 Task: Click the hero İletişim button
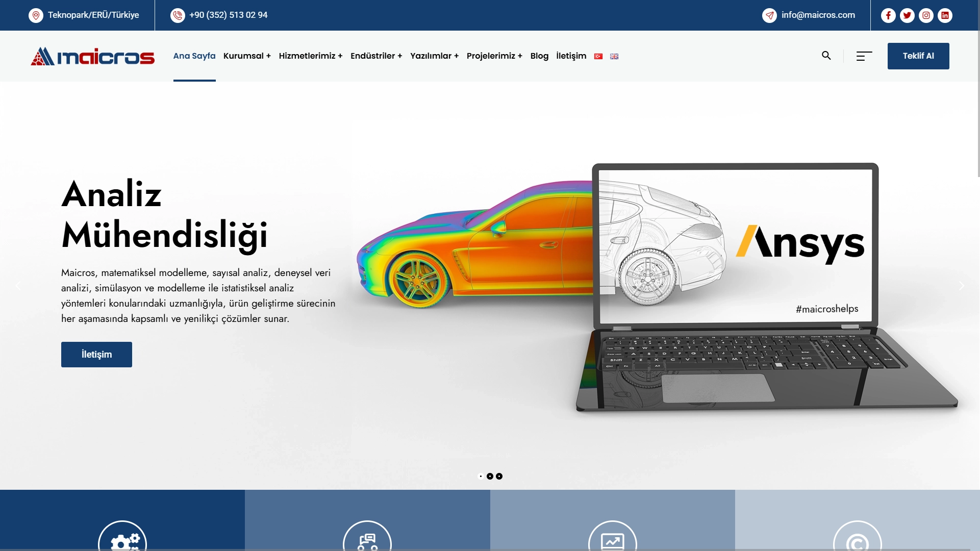click(x=96, y=355)
